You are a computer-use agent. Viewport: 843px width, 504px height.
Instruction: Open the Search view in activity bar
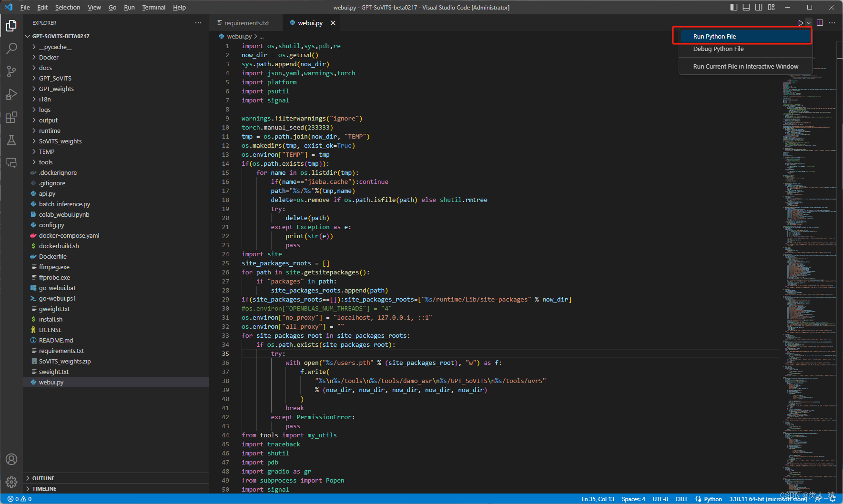(11, 49)
